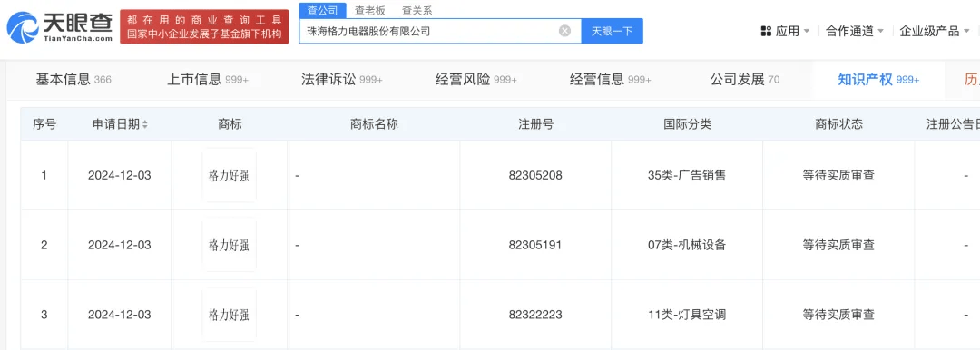This screenshot has width=980, height=350.
Task: Open the third 格力好强 trademark image
Action: (229, 315)
